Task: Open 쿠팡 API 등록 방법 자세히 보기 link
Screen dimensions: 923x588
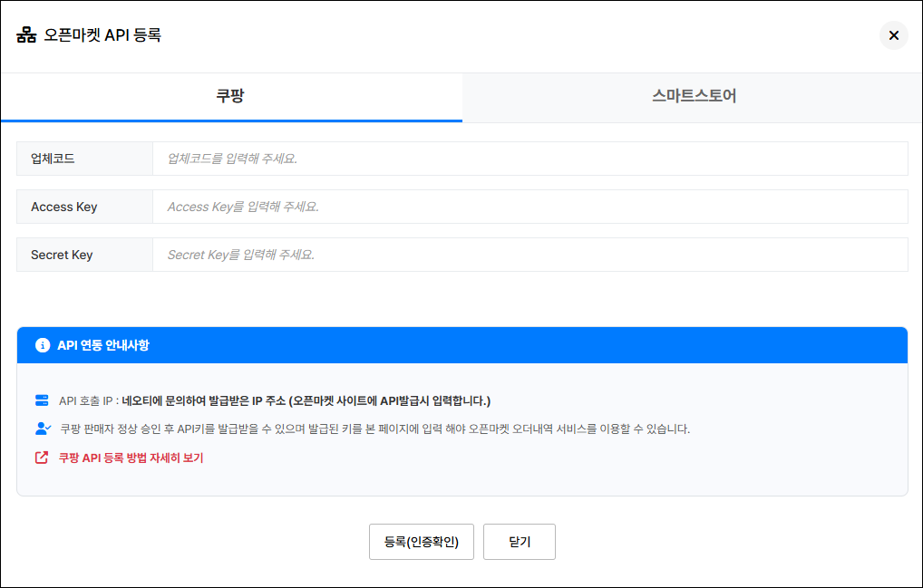Action: pos(131,458)
